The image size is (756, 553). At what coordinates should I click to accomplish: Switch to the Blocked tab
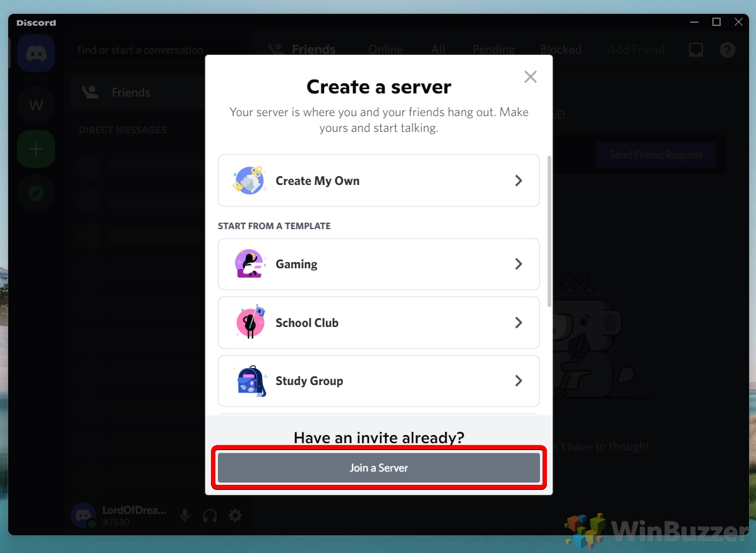click(x=561, y=50)
